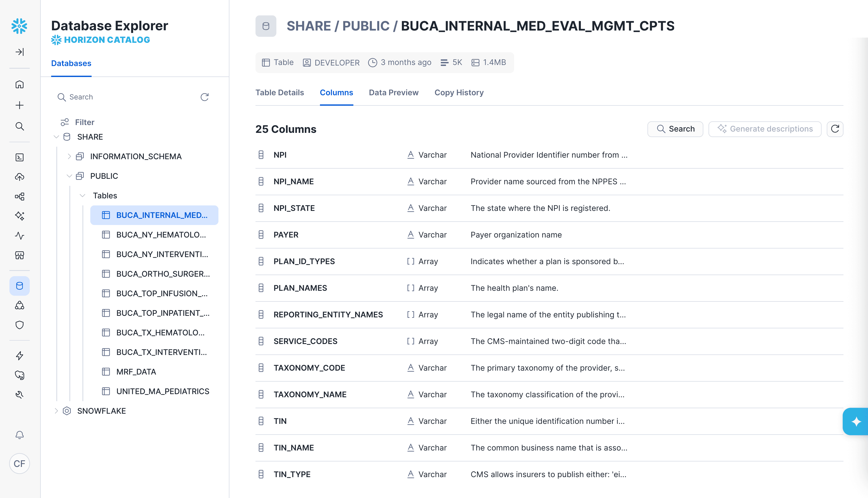
Task: Collapse the Tables group
Action: 82,196
